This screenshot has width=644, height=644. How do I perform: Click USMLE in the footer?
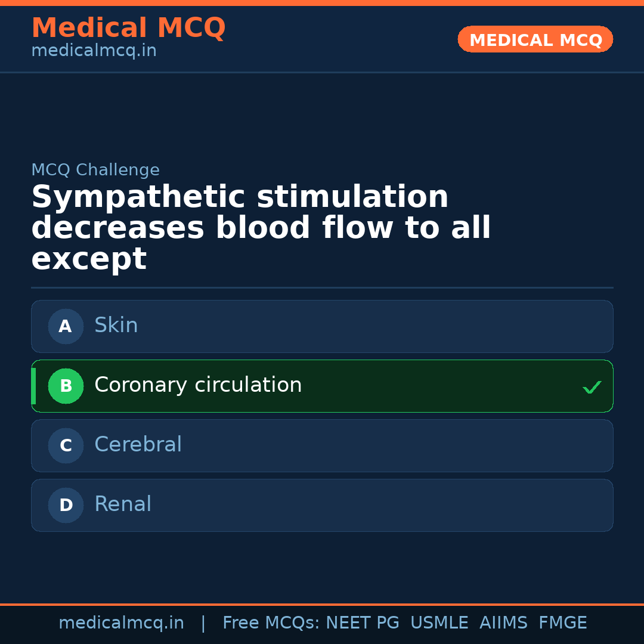point(439,623)
